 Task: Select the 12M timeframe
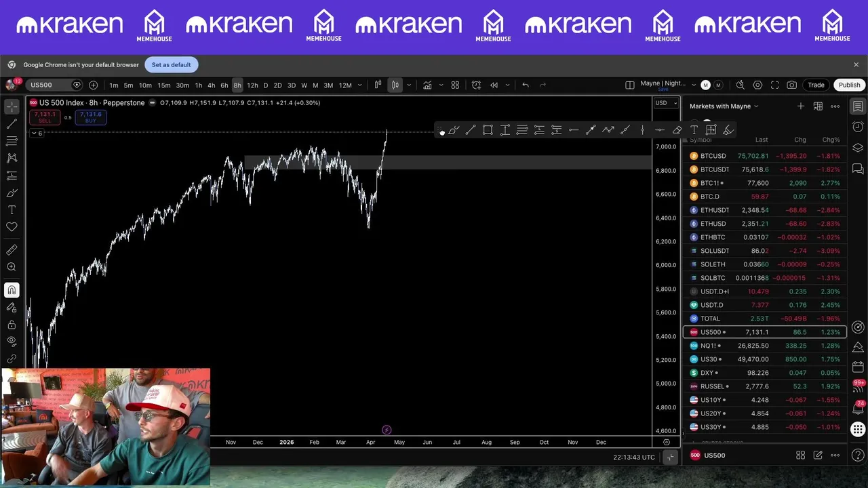[x=345, y=85]
